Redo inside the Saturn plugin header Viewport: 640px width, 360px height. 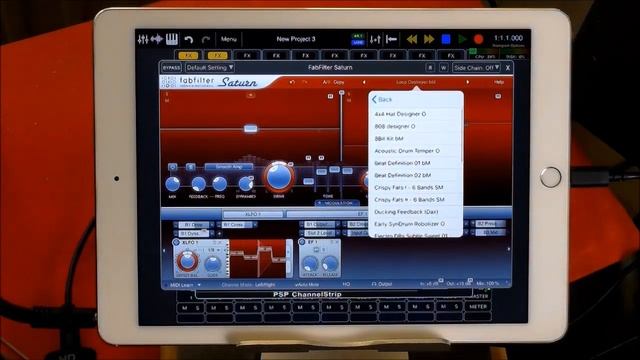click(304, 82)
